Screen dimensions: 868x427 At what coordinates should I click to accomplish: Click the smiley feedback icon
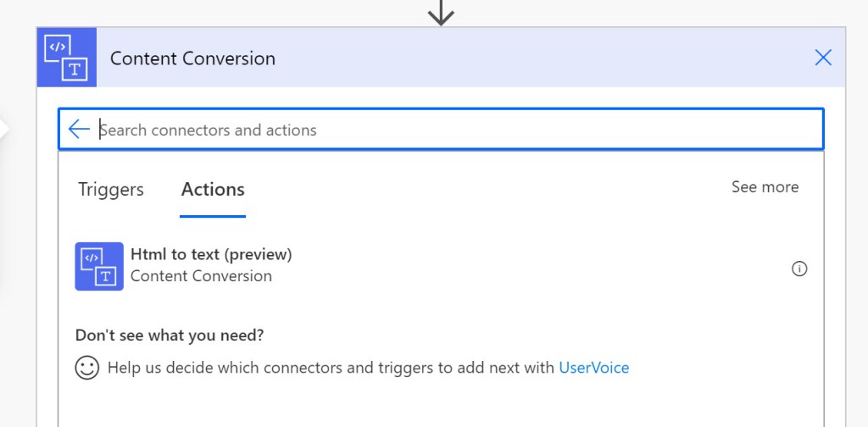coord(86,368)
